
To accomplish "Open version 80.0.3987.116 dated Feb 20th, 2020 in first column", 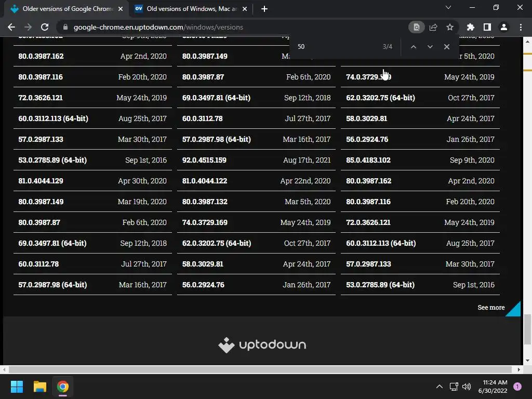I will pyautogui.click(x=92, y=77).
